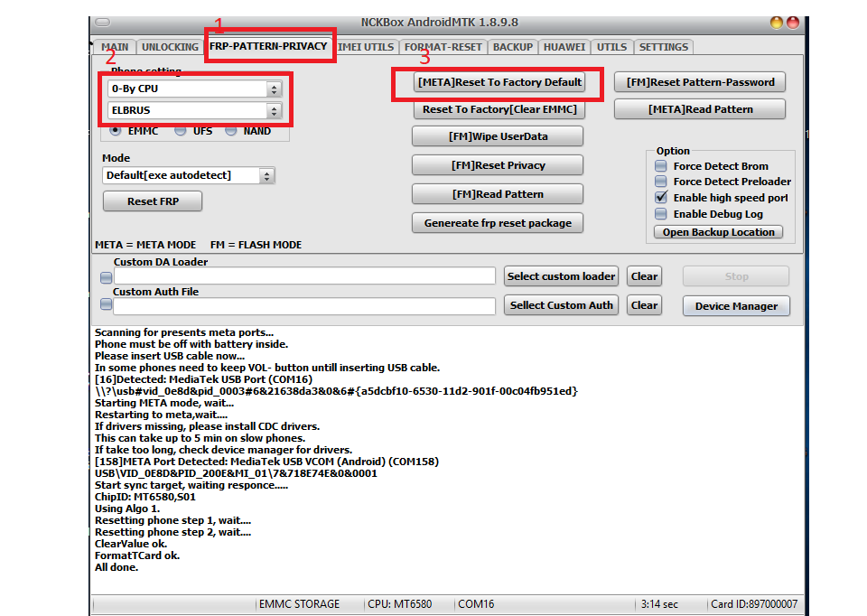
Task: Select the EMMC storage radio button
Action: (x=116, y=131)
